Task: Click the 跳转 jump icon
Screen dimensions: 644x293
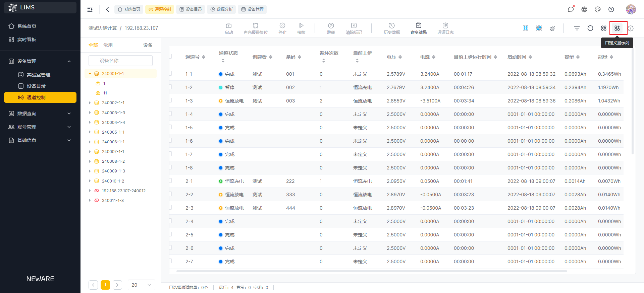Action: (x=331, y=25)
